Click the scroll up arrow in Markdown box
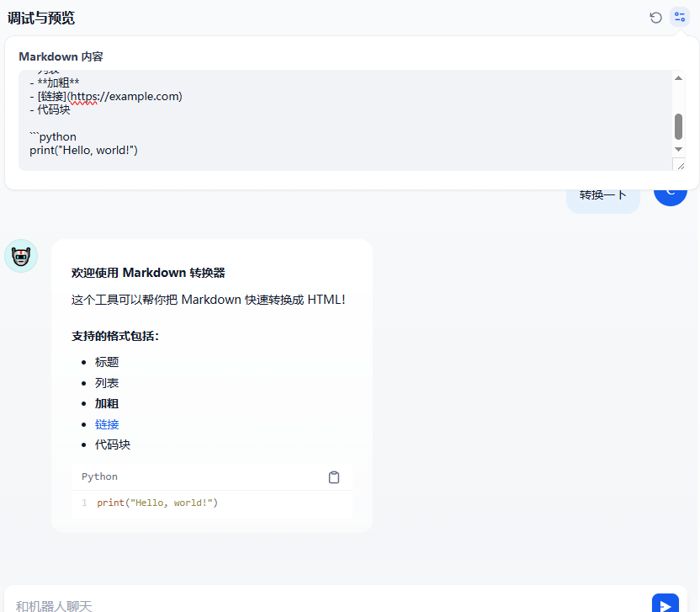Screen dimensions: 700x612 click(679, 78)
